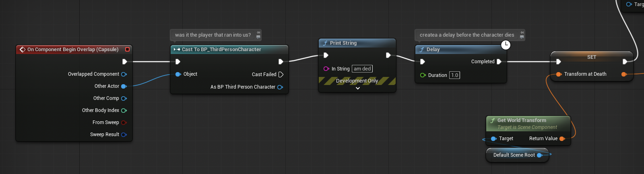
Task: Click the Default Scene Root output pin
Action: pyautogui.click(x=539, y=155)
